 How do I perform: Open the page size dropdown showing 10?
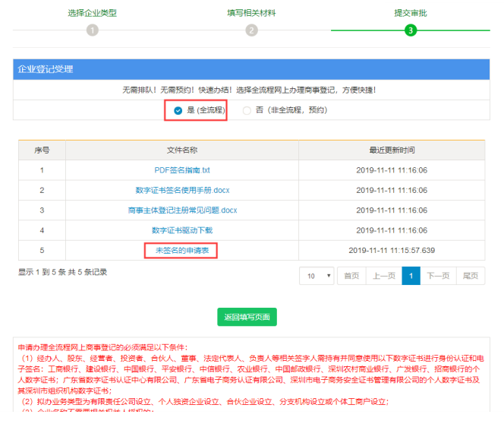pos(317,276)
